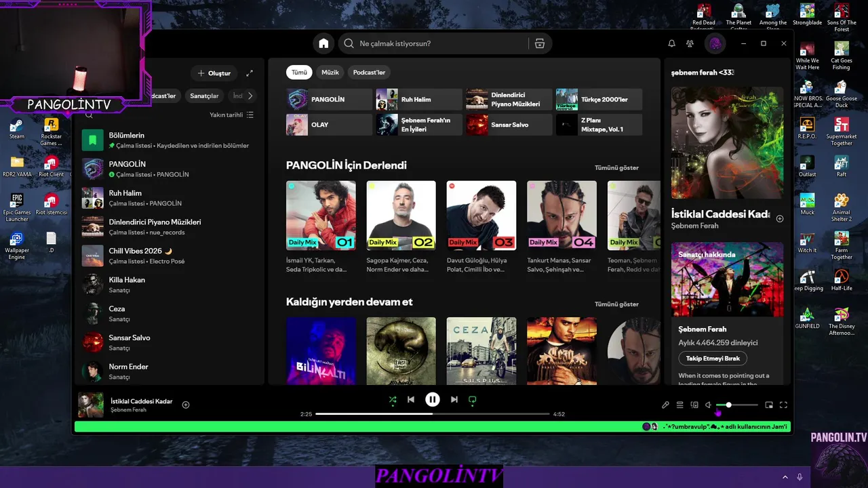868x488 pixels.
Task: Skip to previous track
Action: [x=411, y=400]
